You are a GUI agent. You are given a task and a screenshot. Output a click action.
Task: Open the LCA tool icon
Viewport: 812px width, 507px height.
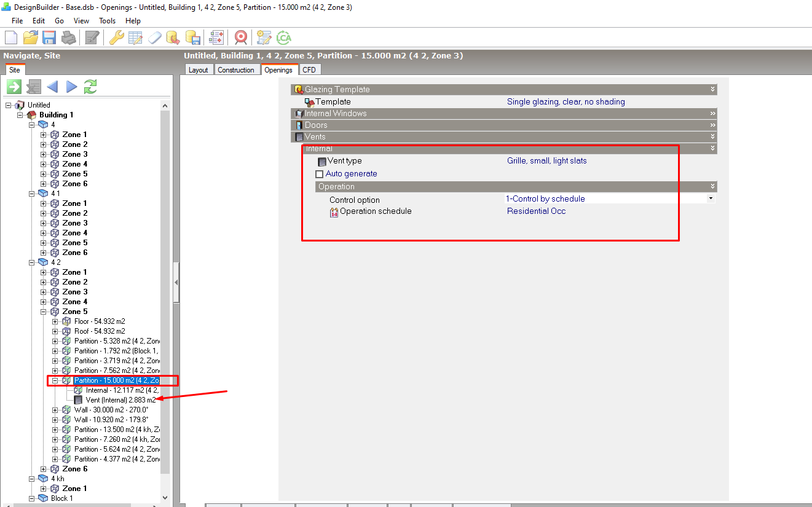pos(283,37)
